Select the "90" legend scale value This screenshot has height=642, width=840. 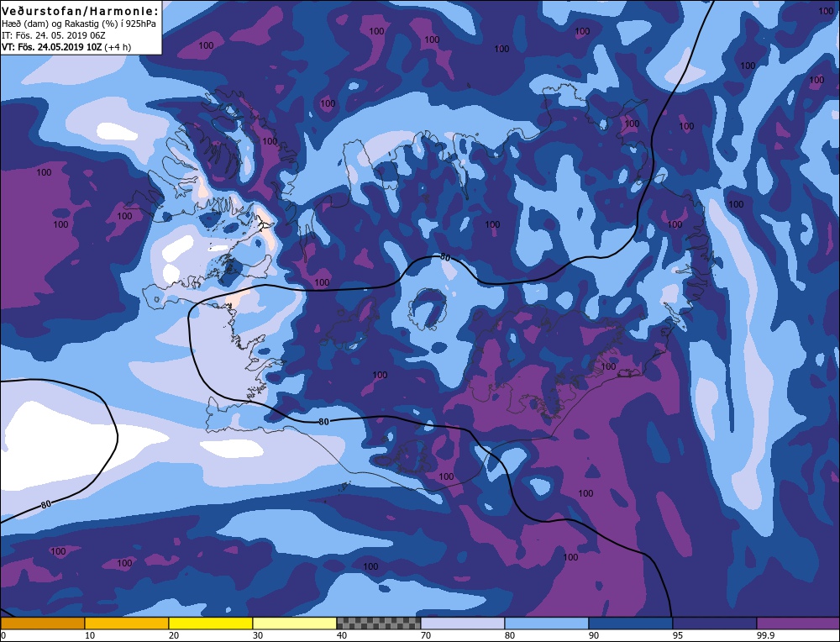tap(594, 635)
